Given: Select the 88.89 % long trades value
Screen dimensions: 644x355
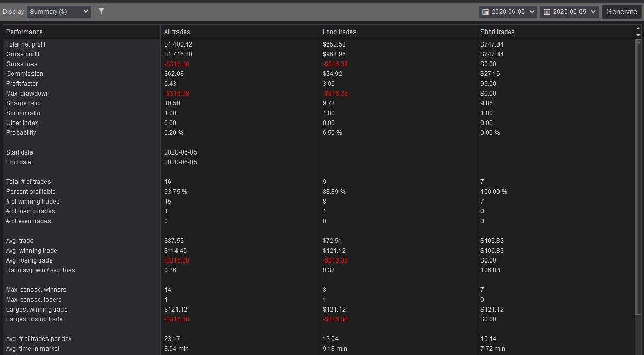Looking at the screenshot, I should (x=334, y=192).
